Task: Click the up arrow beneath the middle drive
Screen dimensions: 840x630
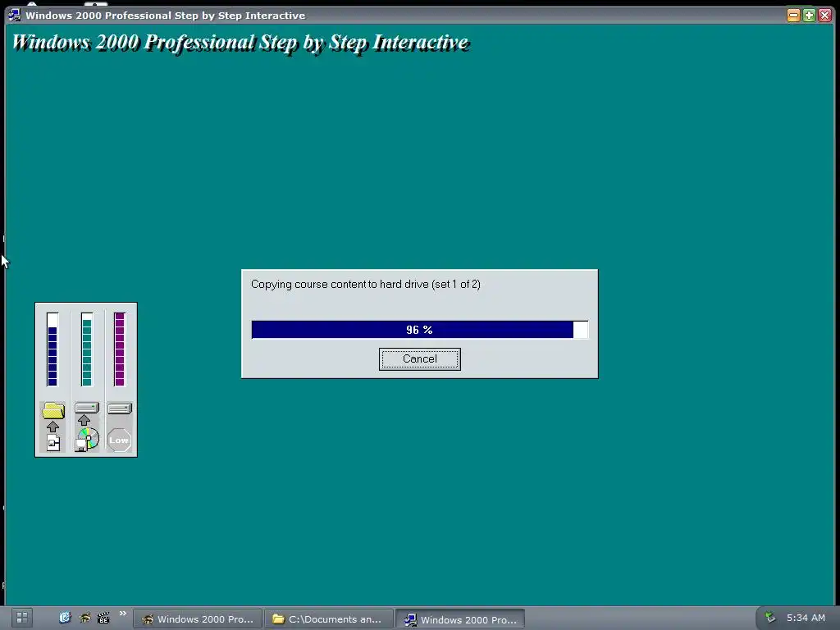Action: (x=84, y=420)
